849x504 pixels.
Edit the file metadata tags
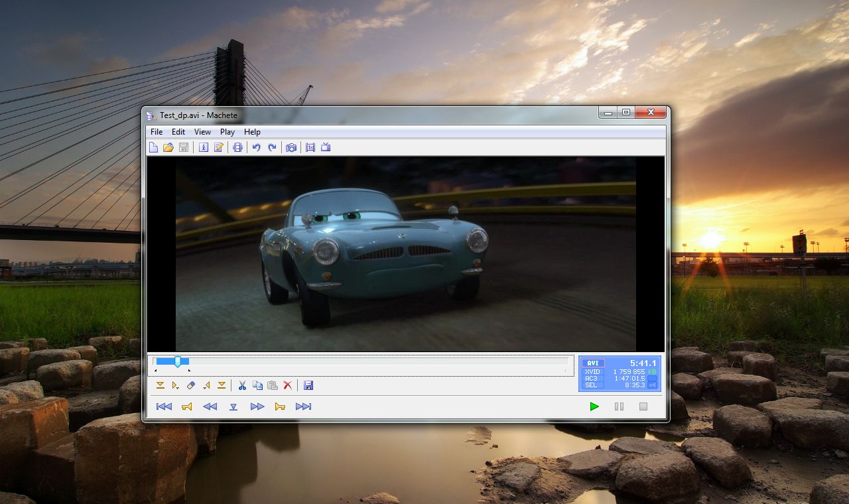coord(219,147)
